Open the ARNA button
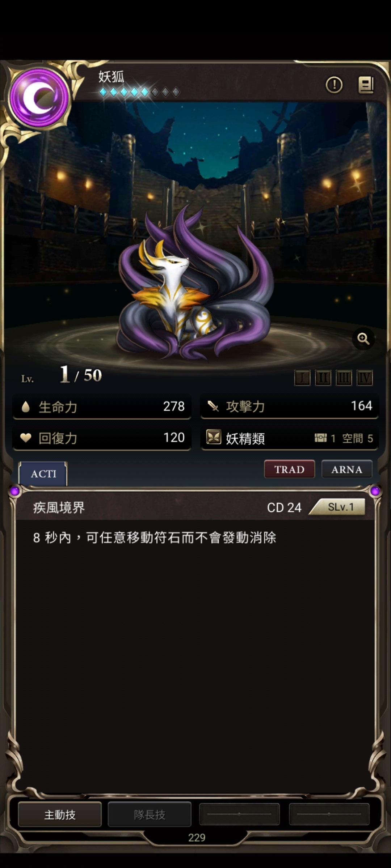The height and width of the screenshot is (868, 391). click(347, 469)
